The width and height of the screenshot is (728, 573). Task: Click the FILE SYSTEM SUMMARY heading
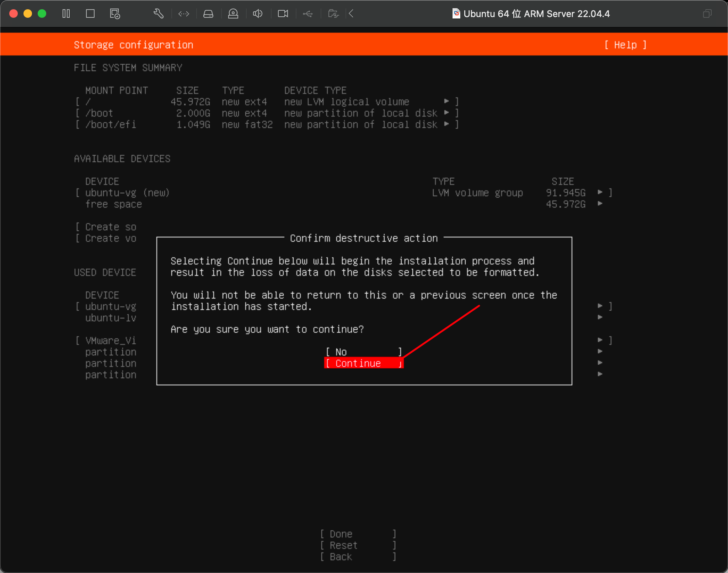(x=128, y=68)
